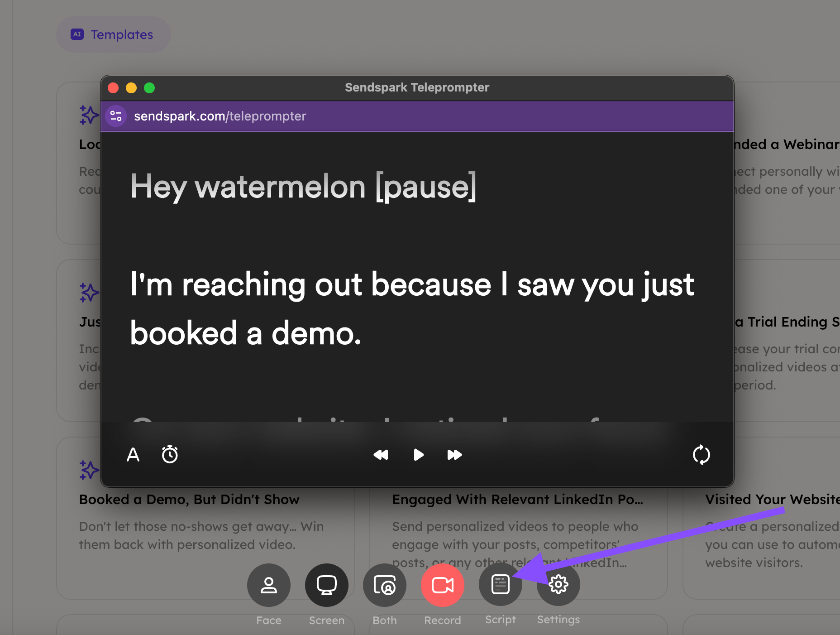This screenshot has width=840, height=635.
Task: Open the AI Templates button
Action: [x=113, y=34]
